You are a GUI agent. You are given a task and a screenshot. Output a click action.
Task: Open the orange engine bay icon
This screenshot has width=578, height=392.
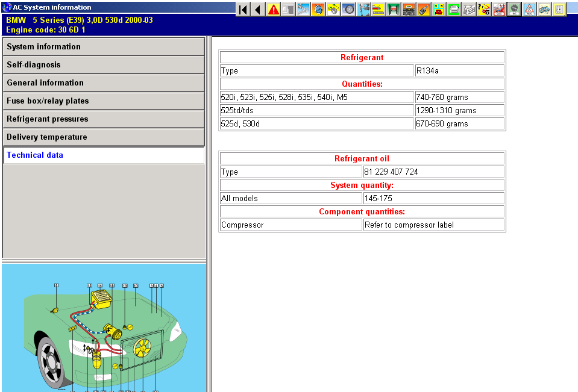pyautogui.click(x=409, y=10)
